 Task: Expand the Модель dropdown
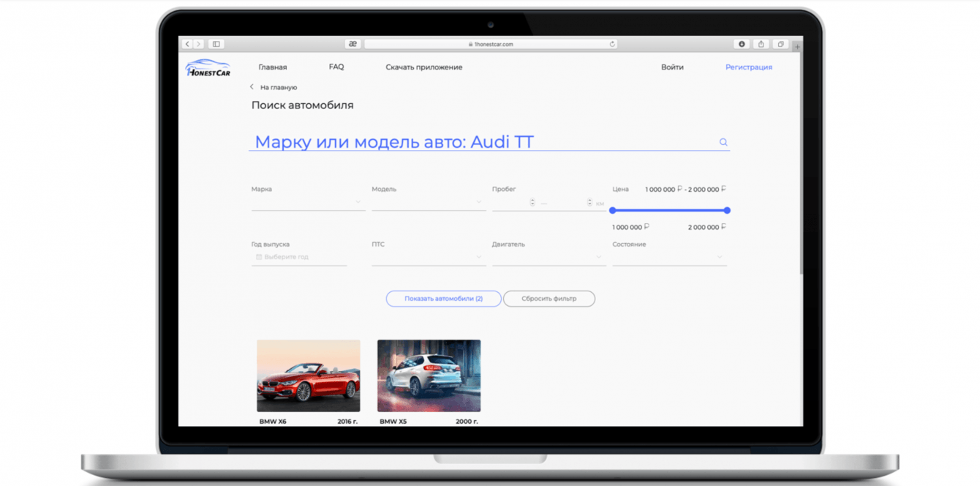click(429, 202)
